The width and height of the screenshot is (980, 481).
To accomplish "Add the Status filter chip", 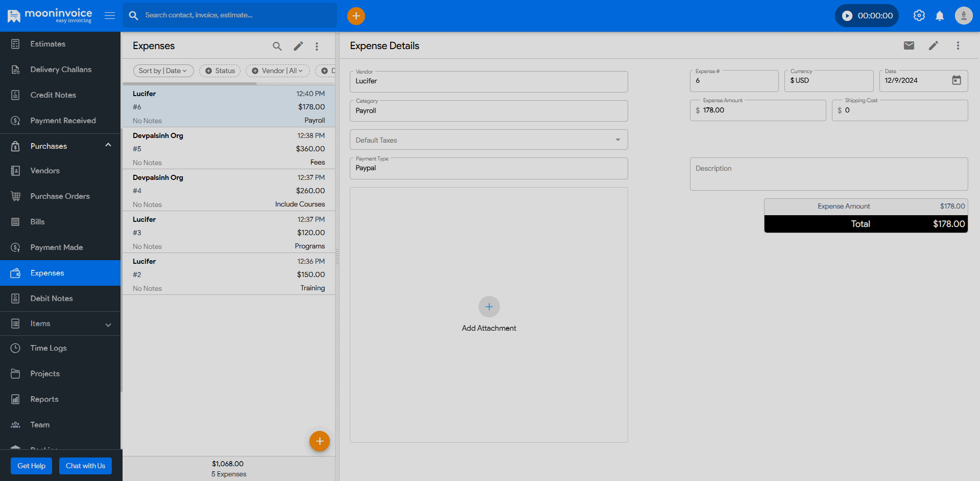I will 220,71.
